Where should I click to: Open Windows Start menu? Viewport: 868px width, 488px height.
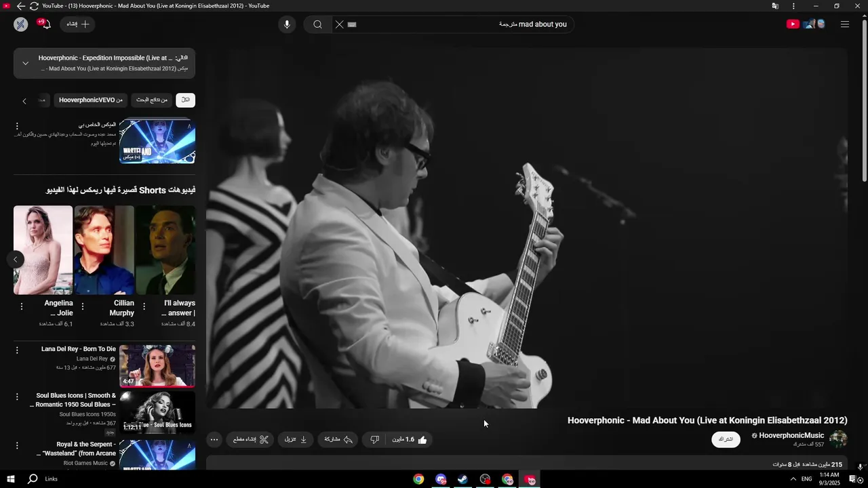click(10, 479)
